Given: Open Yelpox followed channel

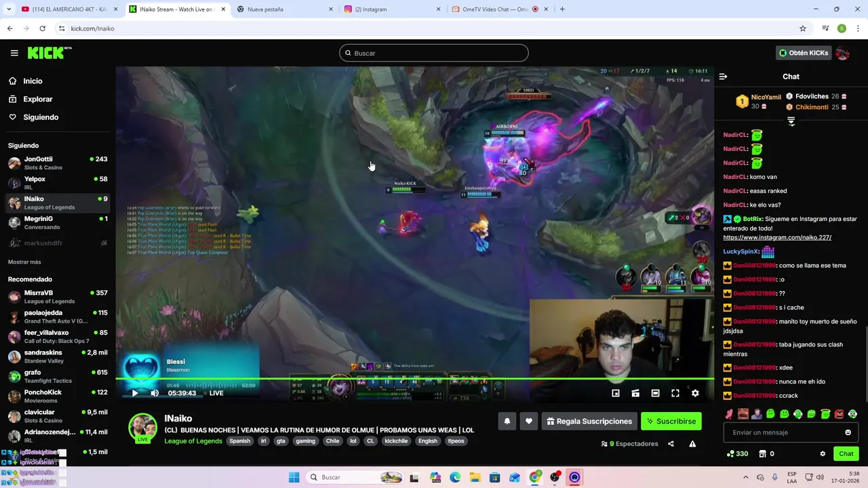Looking at the screenshot, I should pos(58,183).
